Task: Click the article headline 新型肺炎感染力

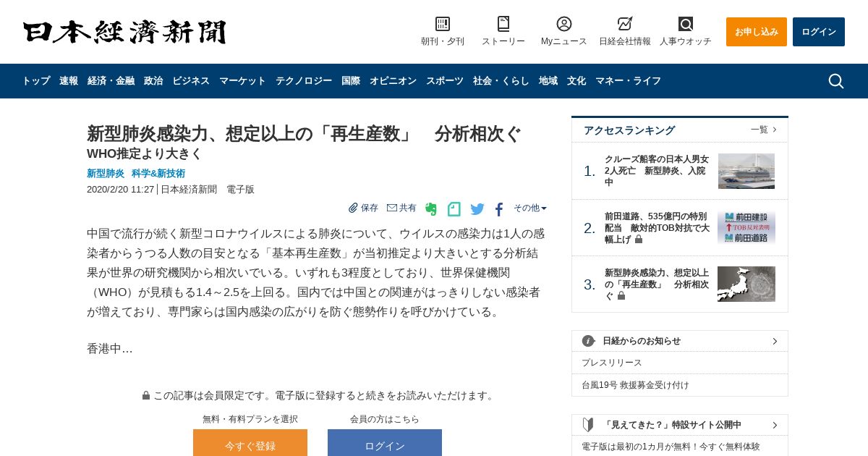Action: coord(304,134)
